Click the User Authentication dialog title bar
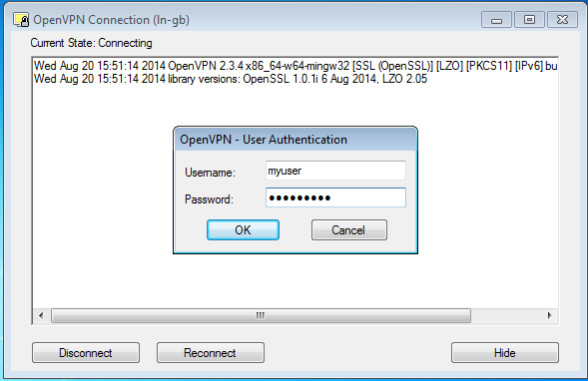Image resolution: width=588 pixels, height=381 pixels. [x=295, y=140]
